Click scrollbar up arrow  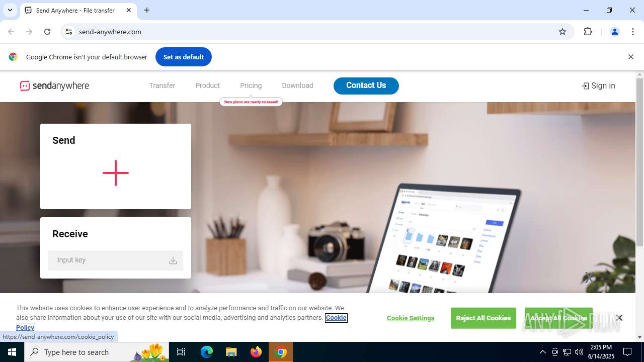(639, 75)
